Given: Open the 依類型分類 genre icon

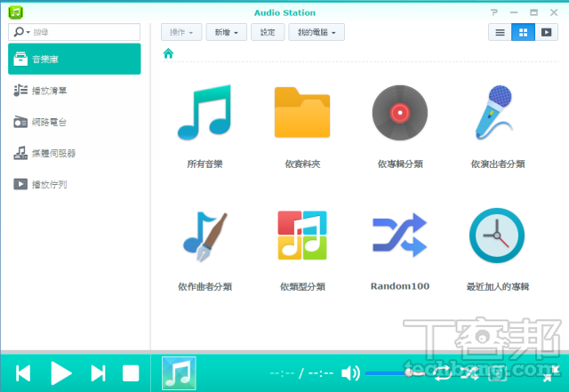Looking at the screenshot, I should [301, 235].
